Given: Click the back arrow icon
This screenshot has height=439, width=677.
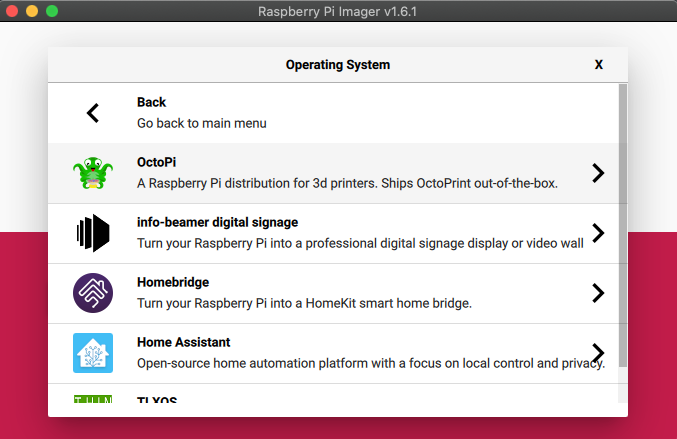Looking at the screenshot, I should (x=93, y=113).
